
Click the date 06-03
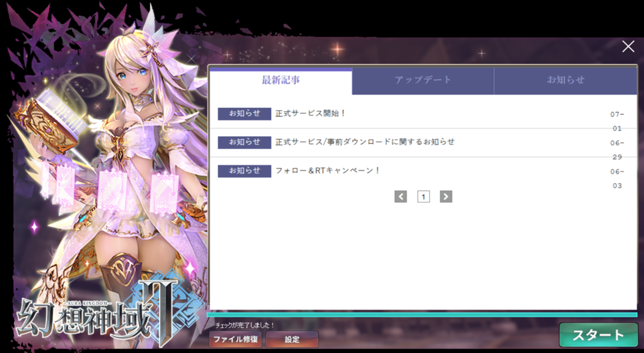point(617,178)
